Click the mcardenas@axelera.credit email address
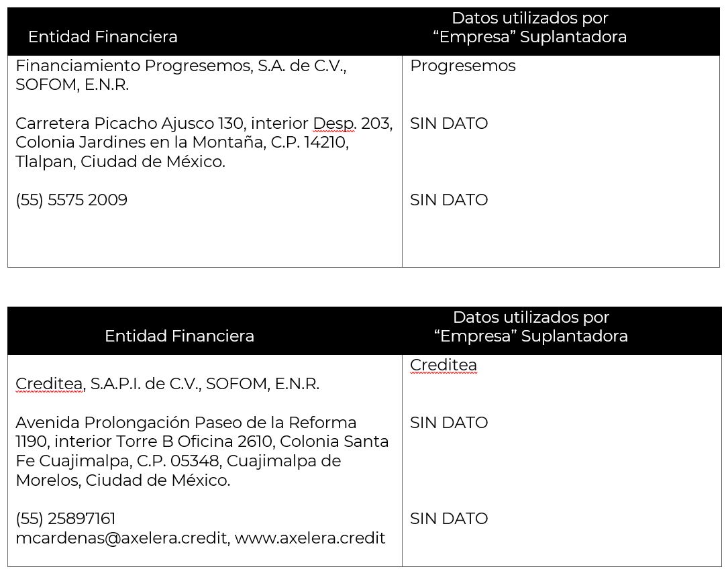 click(x=122, y=538)
